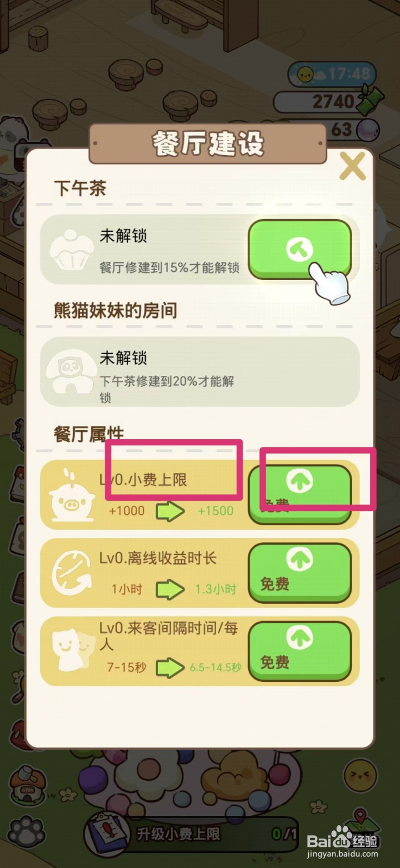This screenshot has width=400, height=868.
Task: Upgrade 来客间隔时间 with the 免费 button
Action: click(300, 651)
